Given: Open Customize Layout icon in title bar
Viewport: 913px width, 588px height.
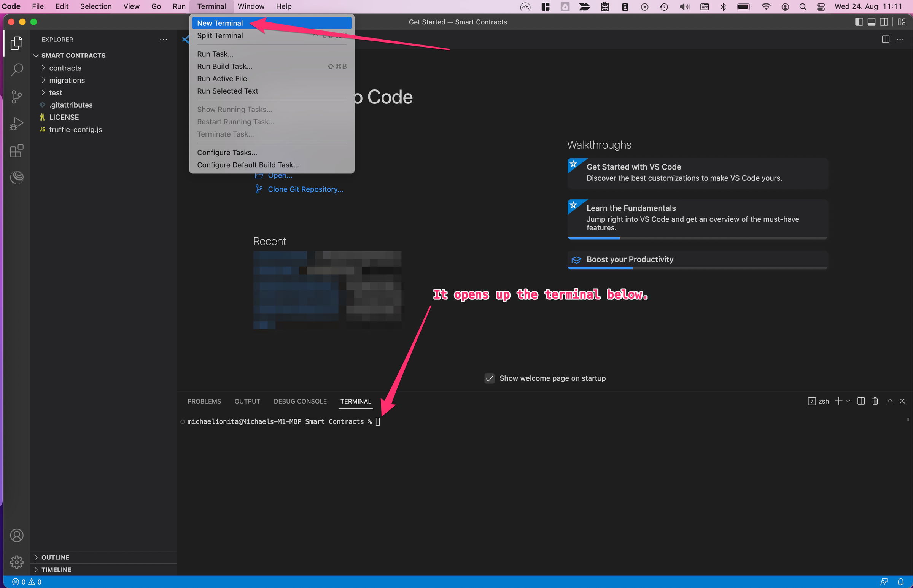Looking at the screenshot, I should (902, 22).
